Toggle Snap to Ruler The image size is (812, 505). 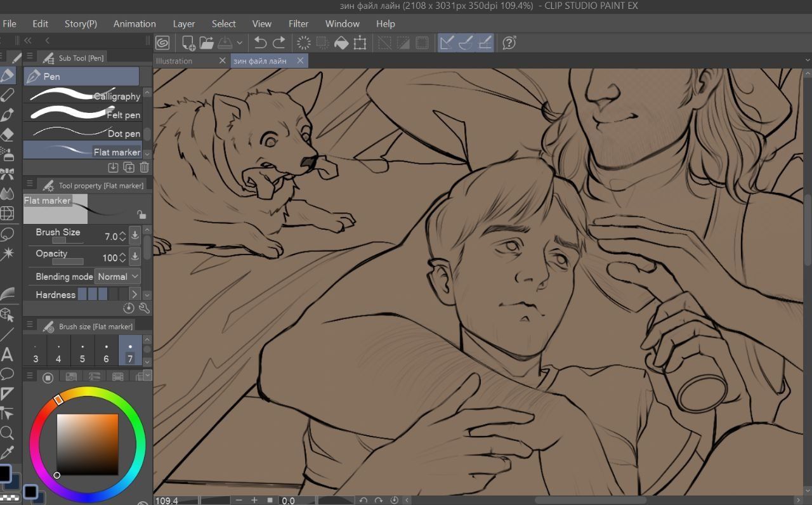pos(447,43)
